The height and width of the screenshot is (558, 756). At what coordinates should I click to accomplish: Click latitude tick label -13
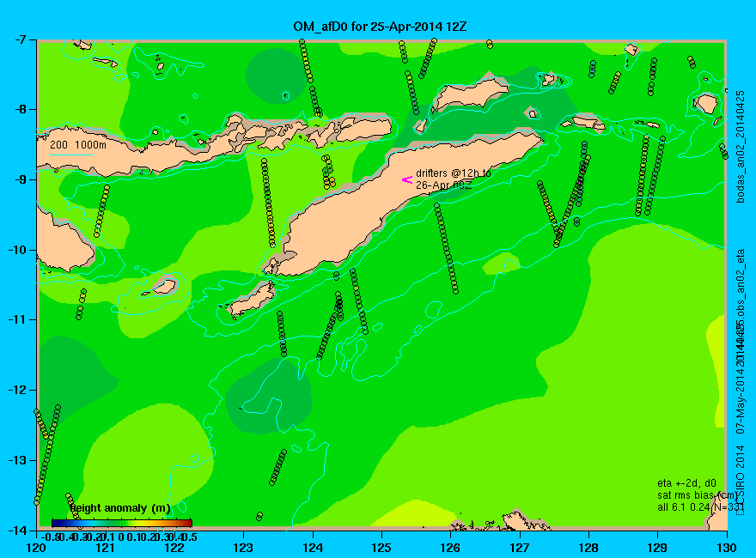18,461
